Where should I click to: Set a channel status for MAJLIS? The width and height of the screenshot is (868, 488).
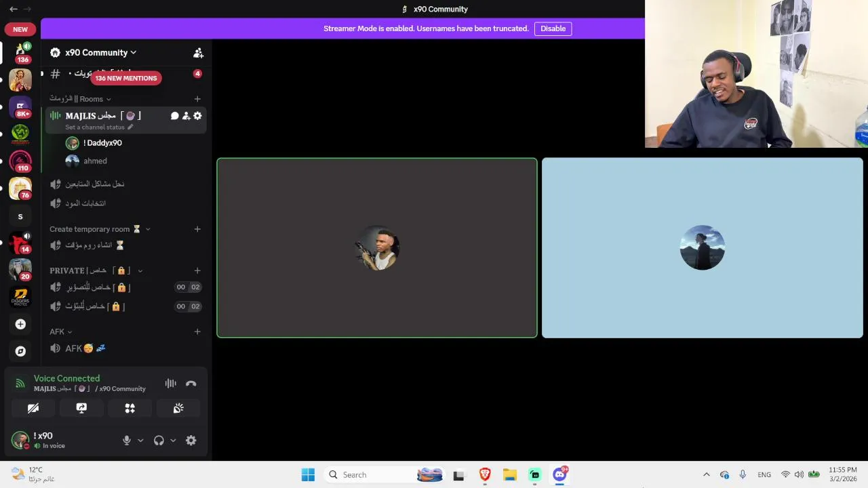pos(99,127)
